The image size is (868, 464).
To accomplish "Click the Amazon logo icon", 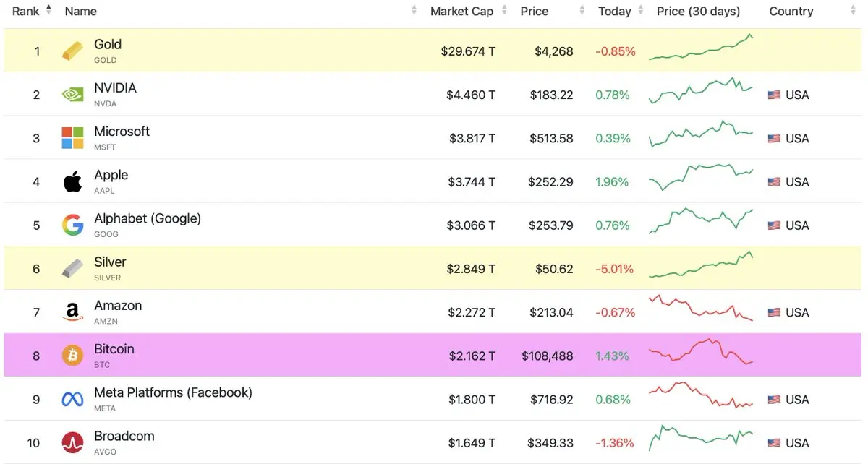I will (x=72, y=312).
